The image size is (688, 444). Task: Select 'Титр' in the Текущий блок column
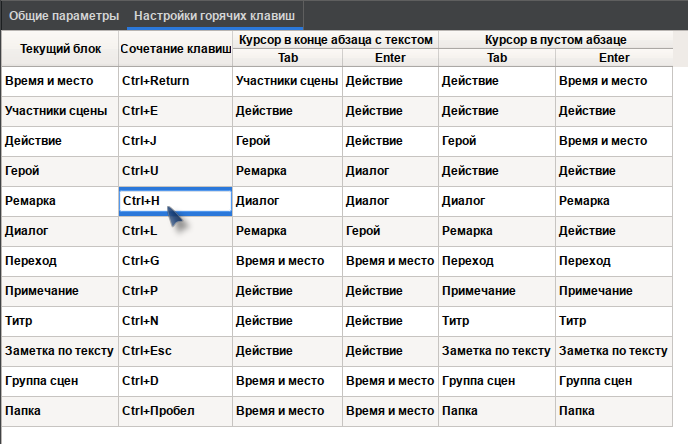(x=60, y=321)
